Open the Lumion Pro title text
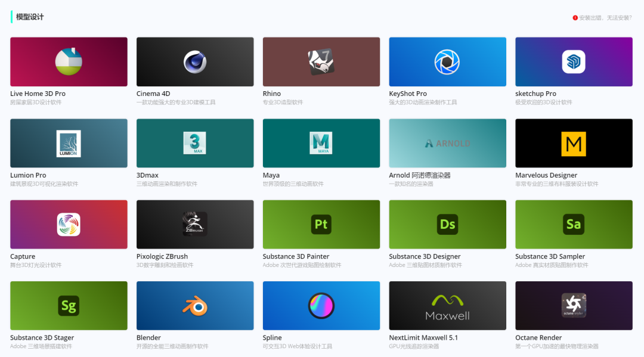644x357 pixels. 28,175
